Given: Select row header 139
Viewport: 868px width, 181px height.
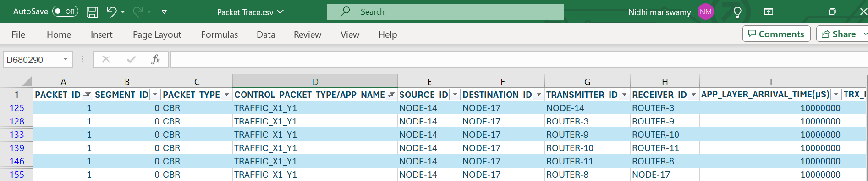Looking at the screenshot, I should coord(16,148).
